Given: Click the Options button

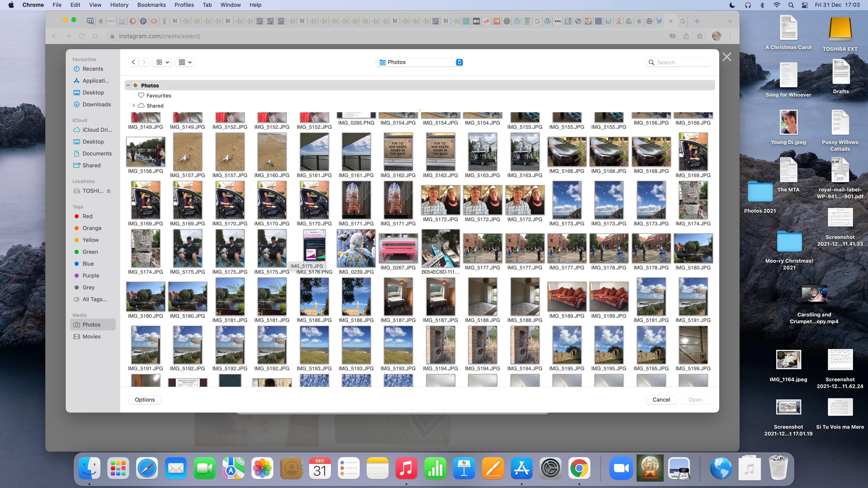Looking at the screenshot, I should click(x=145, y=399).
